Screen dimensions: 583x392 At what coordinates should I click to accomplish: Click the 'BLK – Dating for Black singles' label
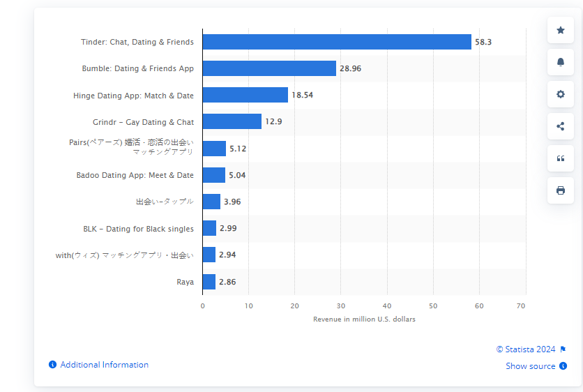[138, 229]
